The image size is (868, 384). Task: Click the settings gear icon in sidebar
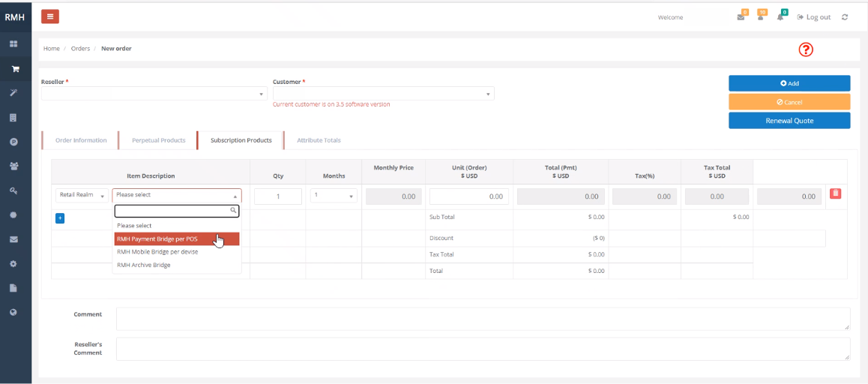point(14,264)
